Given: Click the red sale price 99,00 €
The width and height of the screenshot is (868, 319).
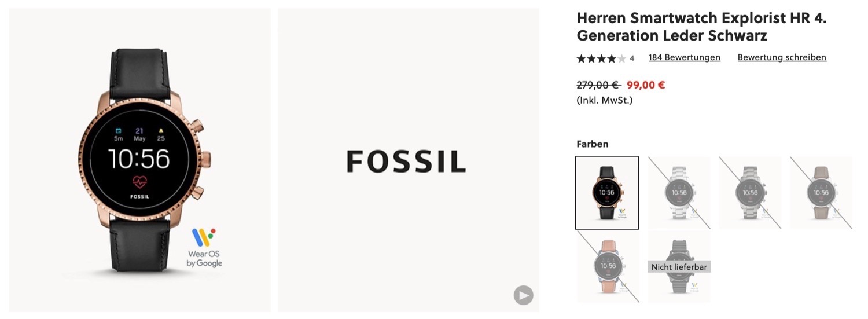Looking at the screenshot, I should tap(645, 85).
